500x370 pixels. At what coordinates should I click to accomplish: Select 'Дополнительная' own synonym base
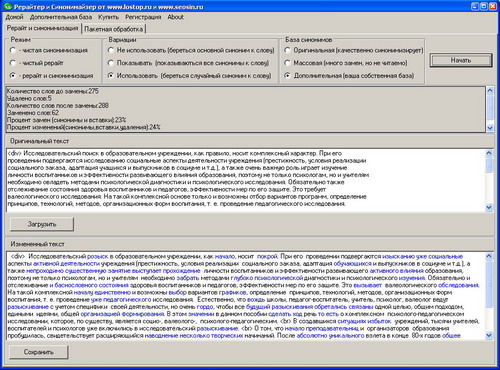[x=287, y=76]
